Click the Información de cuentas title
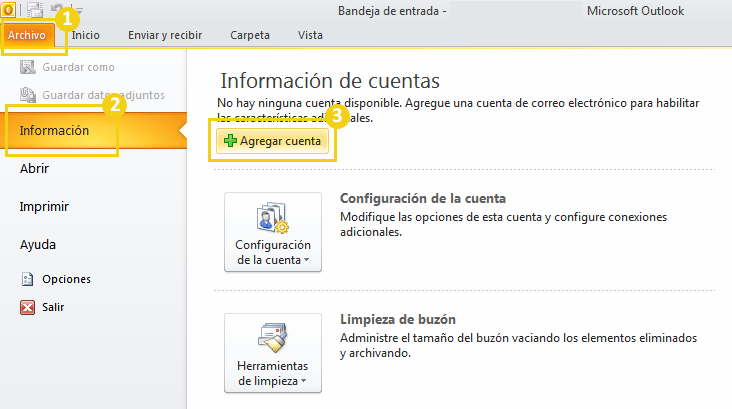The width and height of the screenshot is (732, 409). tap(330, 81)
